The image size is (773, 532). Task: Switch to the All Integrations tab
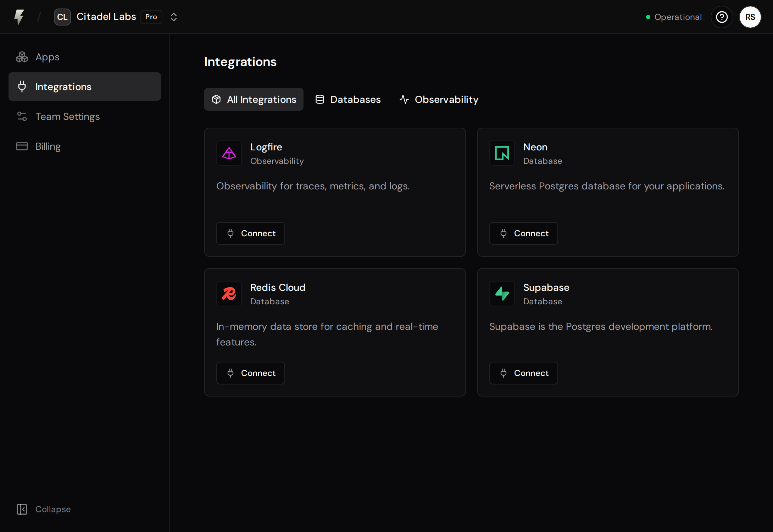point(254,99)
